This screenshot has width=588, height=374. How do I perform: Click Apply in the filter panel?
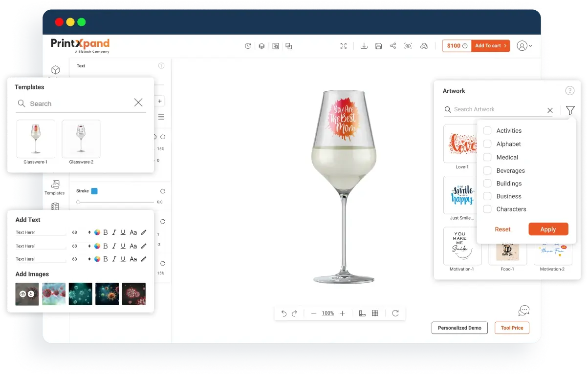(x=548, y=229)
